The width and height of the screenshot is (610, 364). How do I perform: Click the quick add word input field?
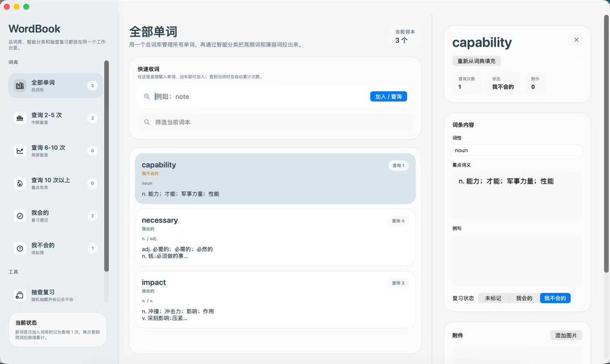(259, 96)
